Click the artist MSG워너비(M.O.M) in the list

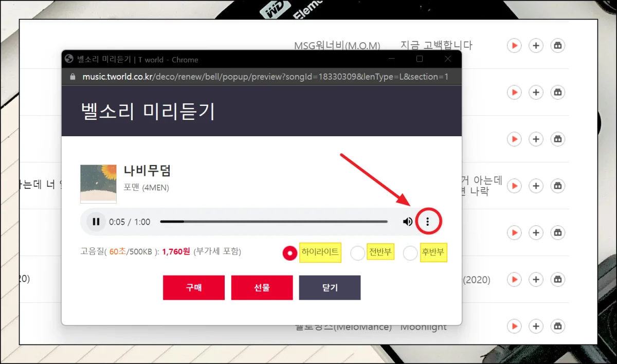[x=337, y=46]
